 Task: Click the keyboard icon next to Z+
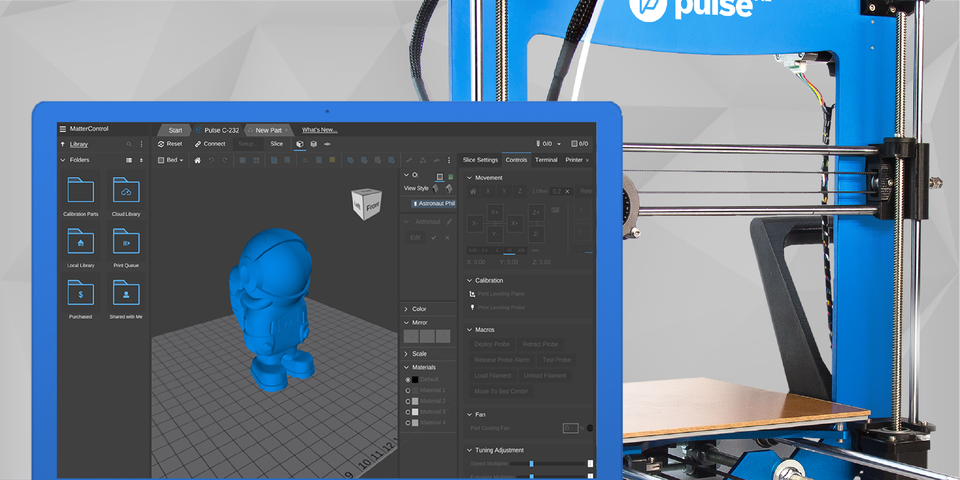click(555, 210)
